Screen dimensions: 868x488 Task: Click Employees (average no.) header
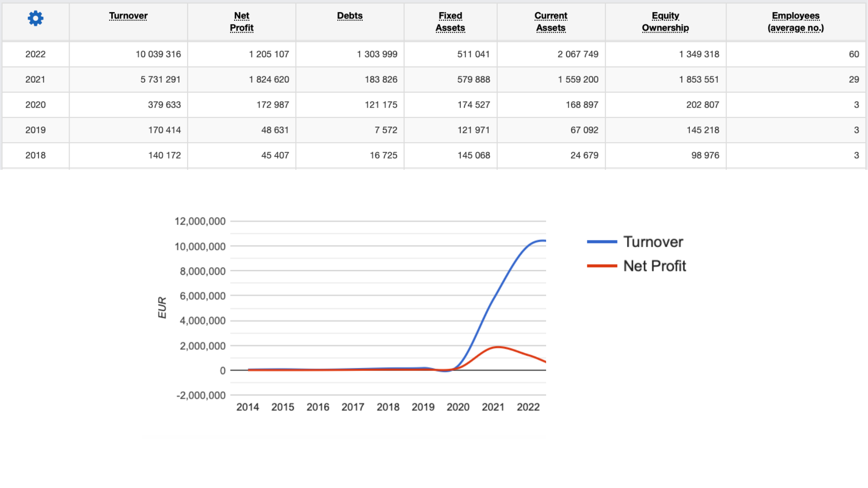tap(795, 22)
